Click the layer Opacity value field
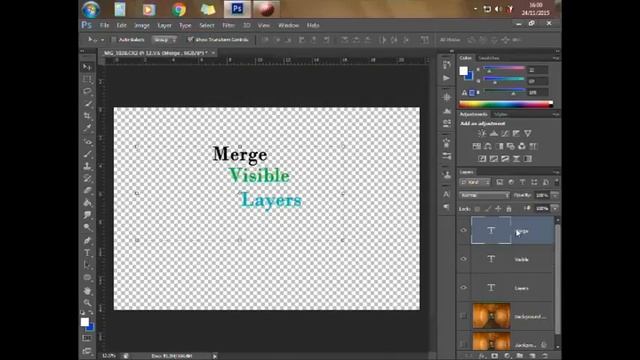This screenshot has width=640, height=360. click(542, 196)
